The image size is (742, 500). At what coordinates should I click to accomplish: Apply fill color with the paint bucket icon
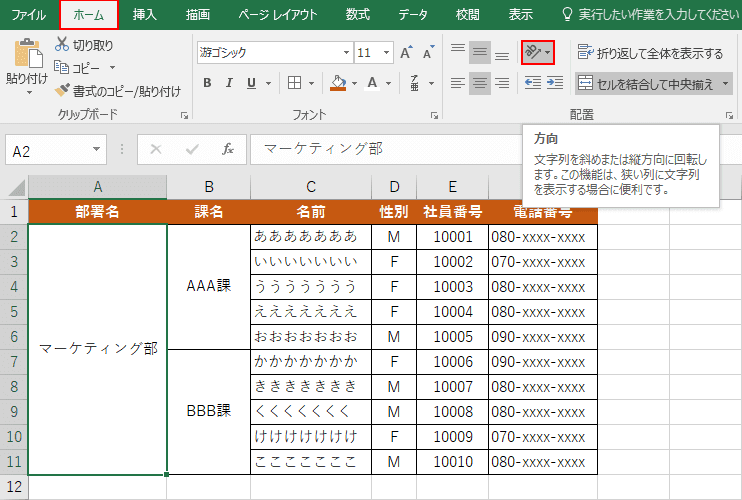pyautogui.click(x=338, y=83)
